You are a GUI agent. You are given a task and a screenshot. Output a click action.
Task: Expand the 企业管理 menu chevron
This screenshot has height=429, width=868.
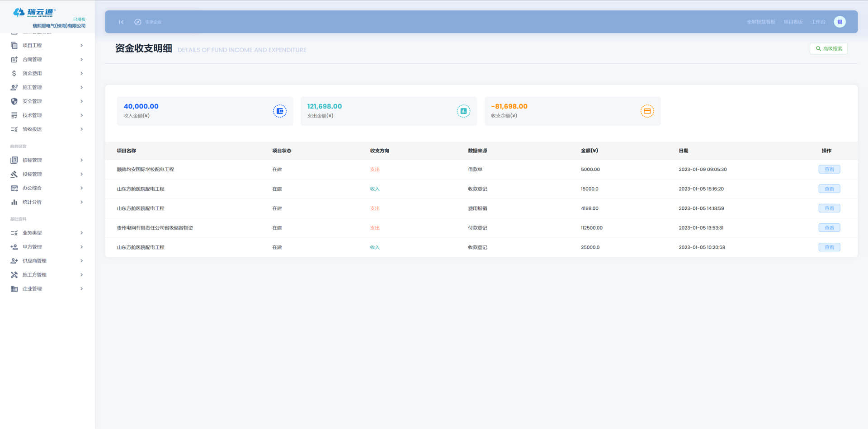click(81, 289)
